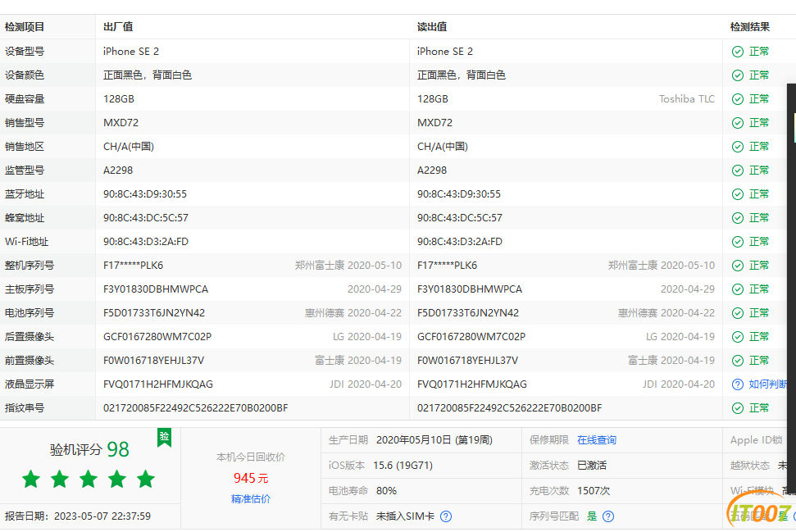Click the 出厂值 column header

pos(118,27)
